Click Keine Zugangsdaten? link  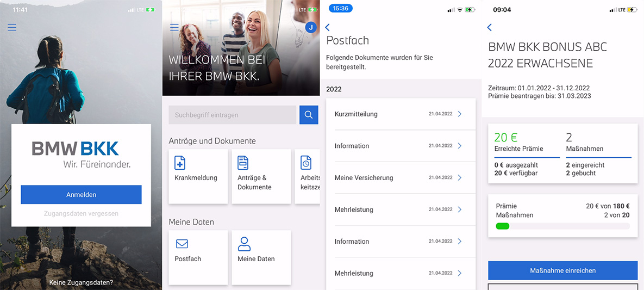tap(81, 282)
